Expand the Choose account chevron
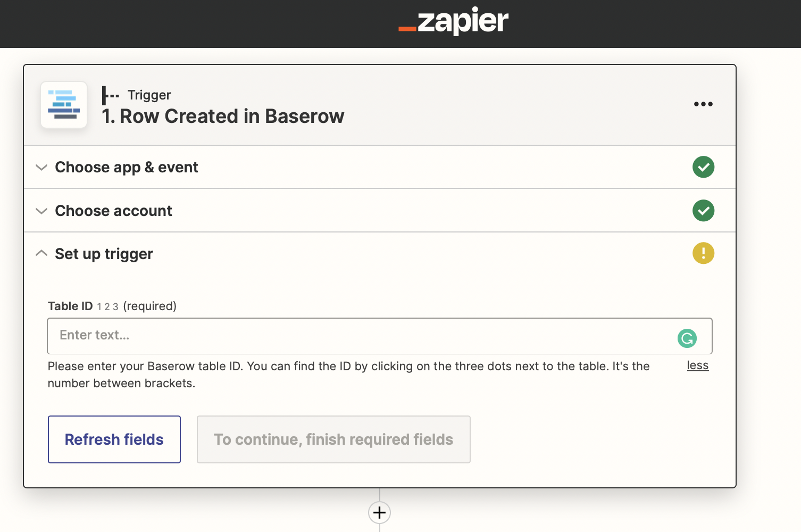 tap(41, 211)
